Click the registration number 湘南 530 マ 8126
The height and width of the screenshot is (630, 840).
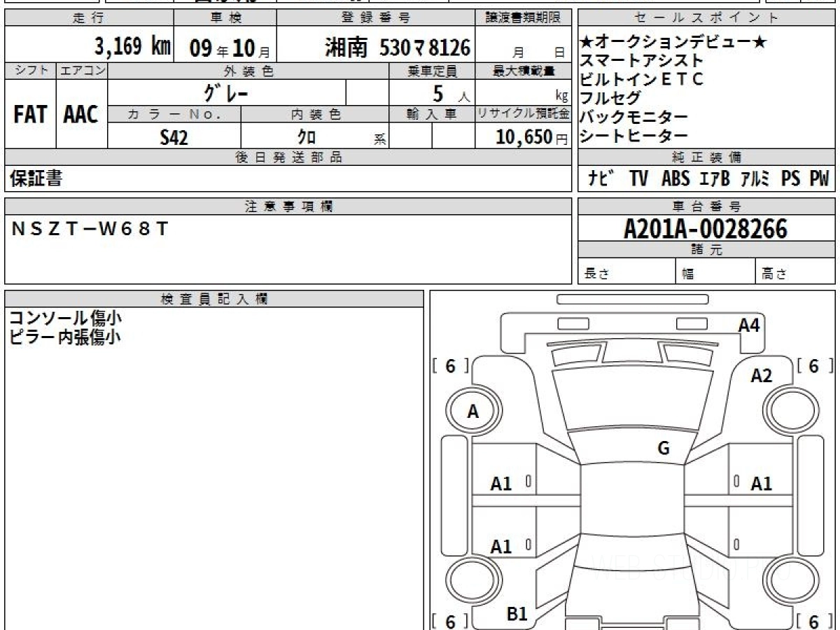398,48
